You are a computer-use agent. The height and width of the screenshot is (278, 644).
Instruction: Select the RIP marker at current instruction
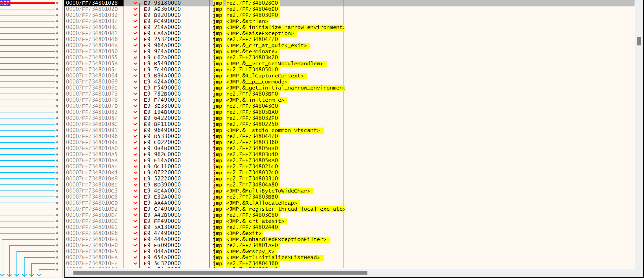[5, 3]
